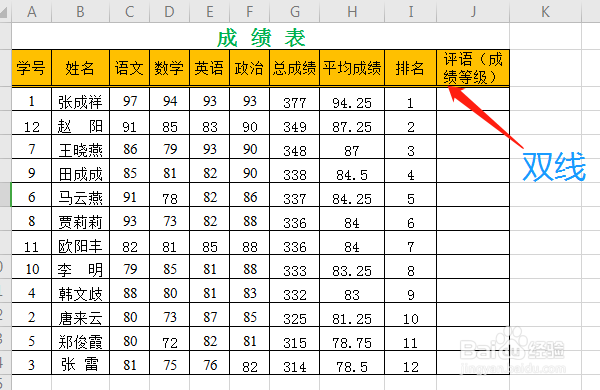Select column D header
The width and height of the screenshot is (600, 390).
pyautogui.click(x=170, y=11)
